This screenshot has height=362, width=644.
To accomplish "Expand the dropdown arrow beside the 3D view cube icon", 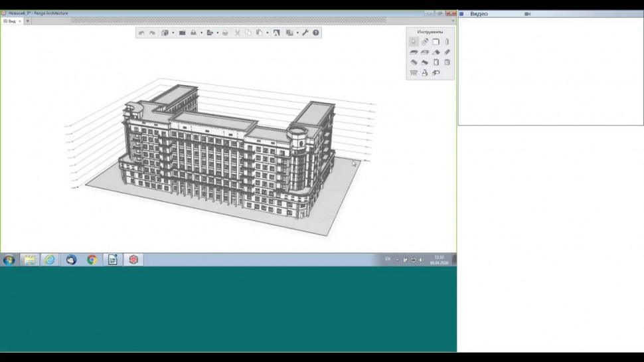I will pos(173,33).
